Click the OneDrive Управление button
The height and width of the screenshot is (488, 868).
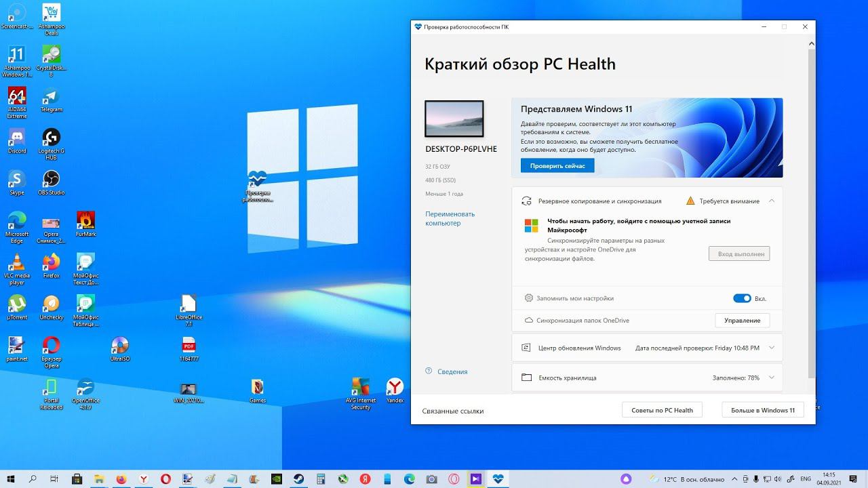tap(743, 321)
